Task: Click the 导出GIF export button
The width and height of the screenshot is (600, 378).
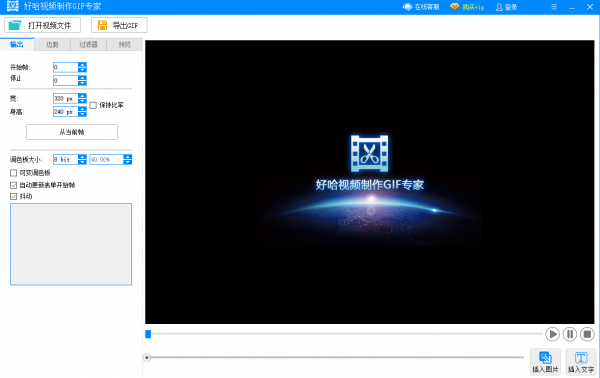Action: point(119,25)
